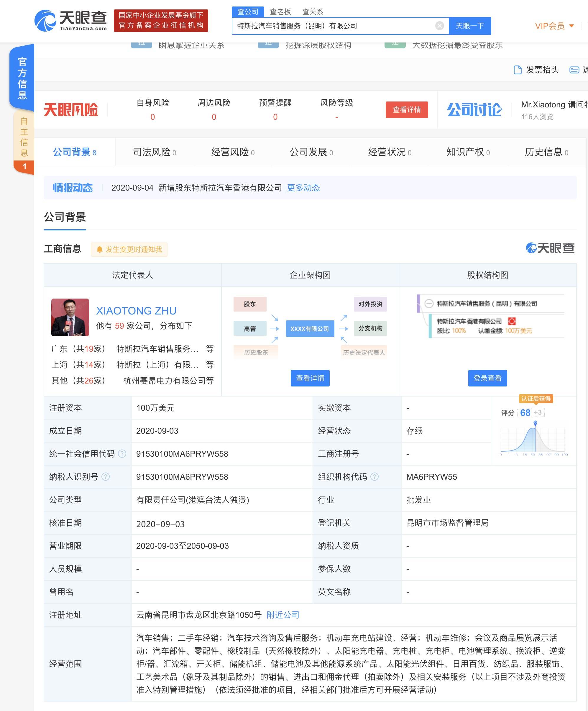The width and height of the screenshot is (588, 711).
Task: Open 特斯拉（上海）有限... company link
Action: (157, 365)
